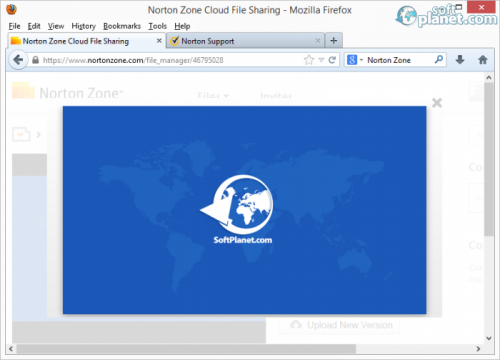Click the horizontal scrollbar thumb
This screenshot has height=360, width=500.
[x=186, y=349]
